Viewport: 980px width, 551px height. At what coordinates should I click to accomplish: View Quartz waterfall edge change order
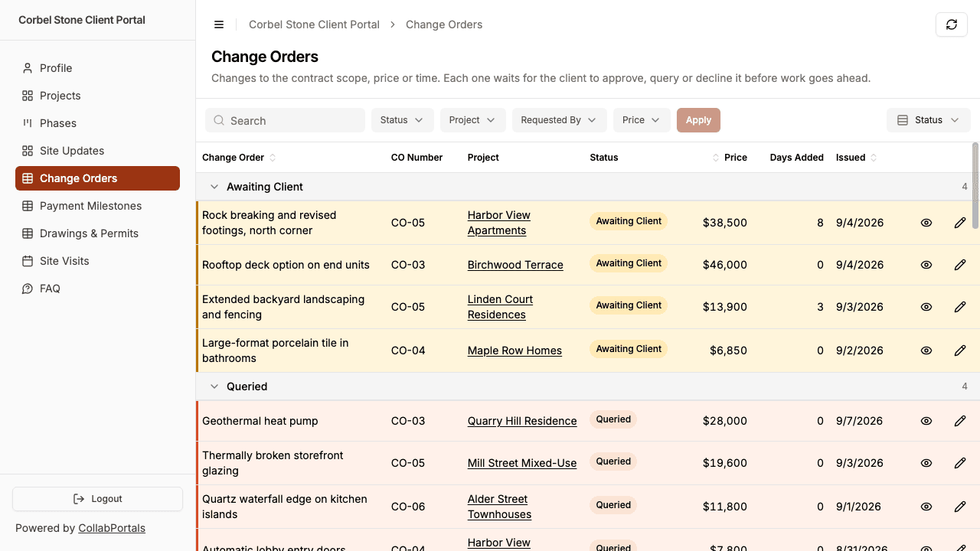[926, 507]
